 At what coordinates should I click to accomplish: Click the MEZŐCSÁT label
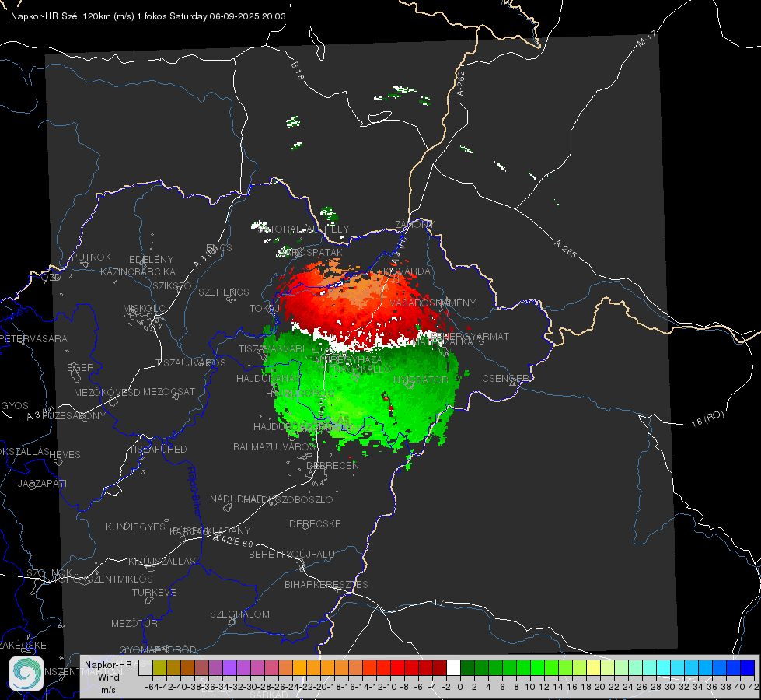(169, 391)
